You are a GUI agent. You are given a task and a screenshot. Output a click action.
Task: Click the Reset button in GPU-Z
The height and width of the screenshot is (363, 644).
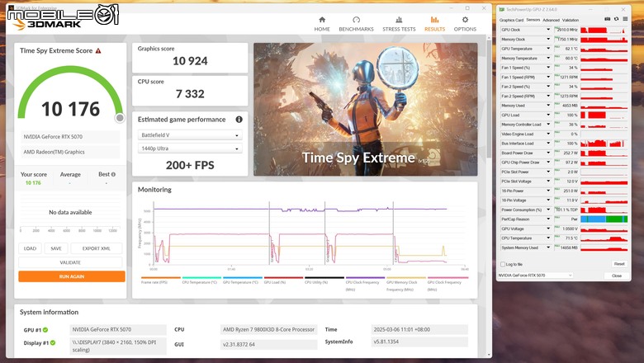click(x=619, y=264)
